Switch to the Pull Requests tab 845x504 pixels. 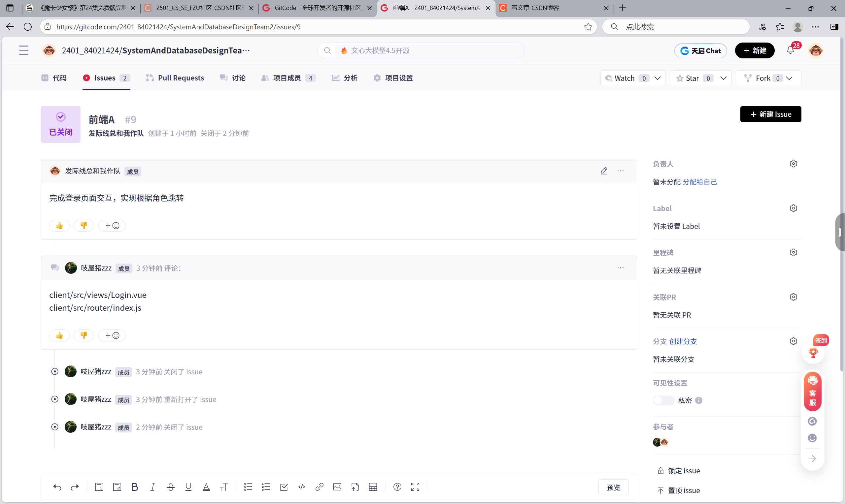click(175, 78)
